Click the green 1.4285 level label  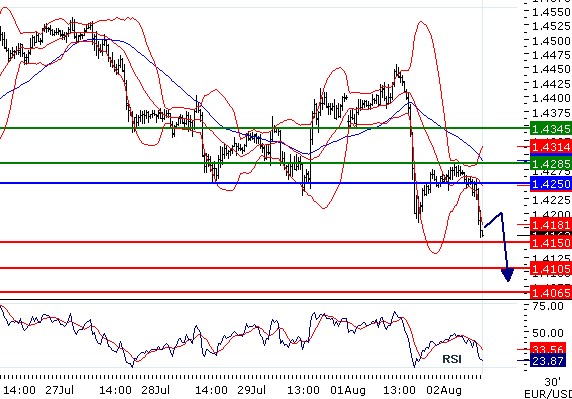[x=550, y=163]
